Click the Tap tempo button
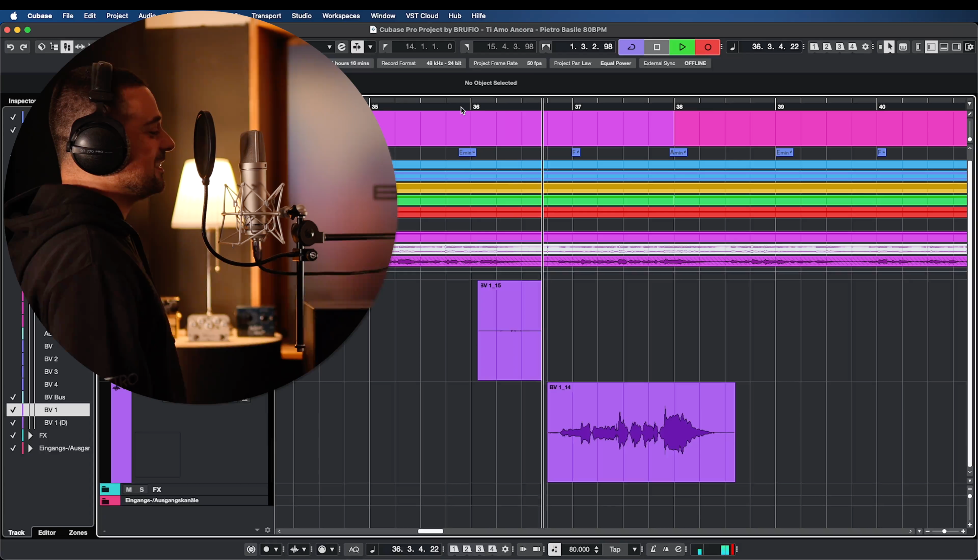Image resolution: width=978 pixels, height=560 pixels. (615, 549)
